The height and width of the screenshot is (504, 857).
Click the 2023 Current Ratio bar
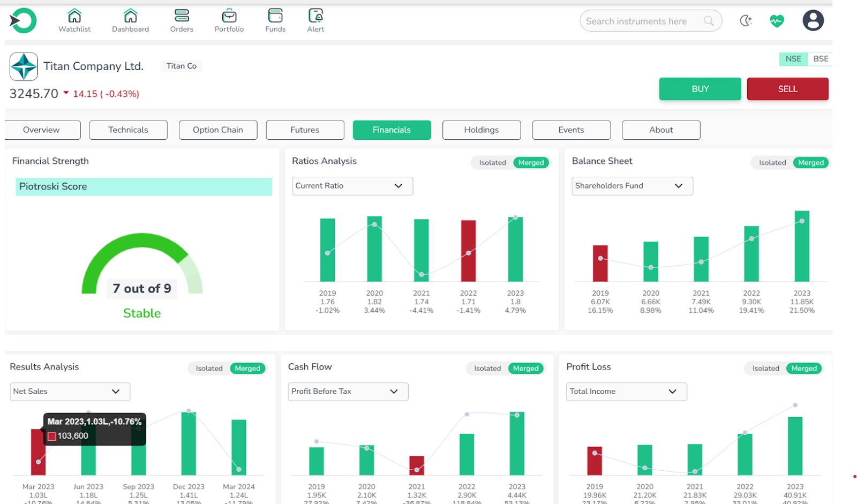(x=515, y=249)
